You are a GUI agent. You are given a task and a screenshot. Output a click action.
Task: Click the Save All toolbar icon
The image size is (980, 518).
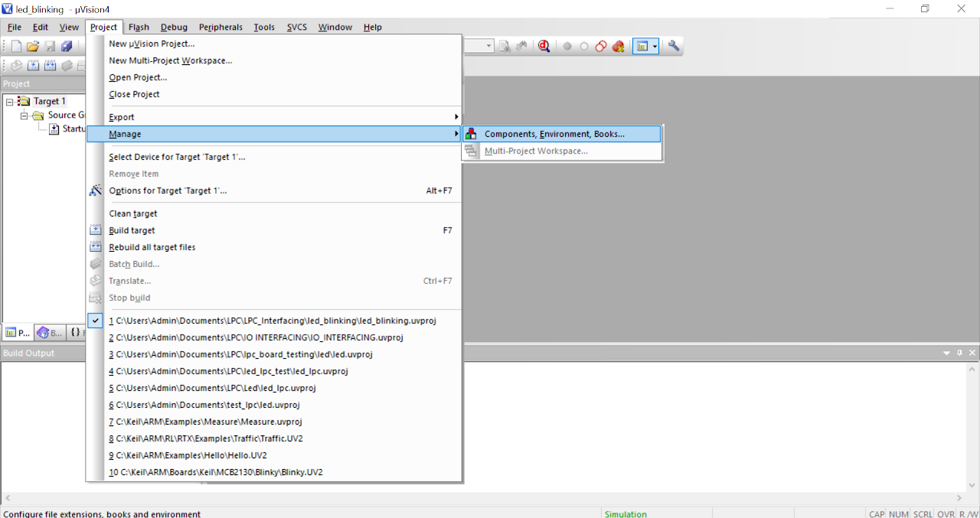67,47
